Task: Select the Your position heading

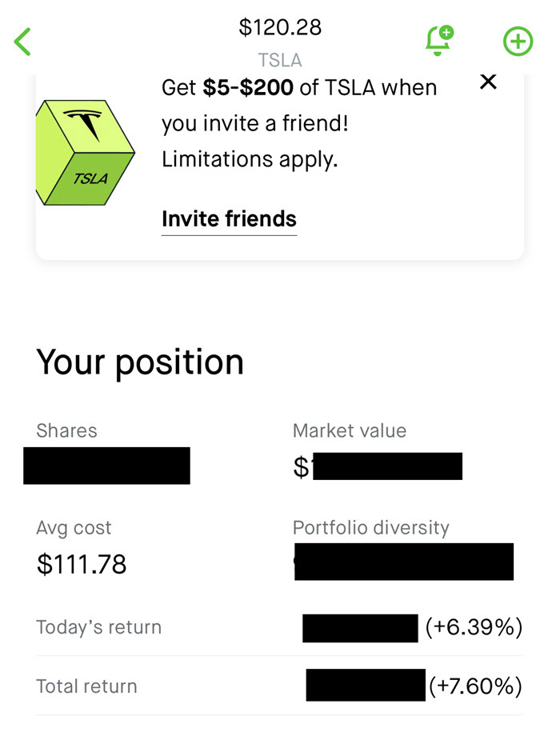Action: click(140, 362)
